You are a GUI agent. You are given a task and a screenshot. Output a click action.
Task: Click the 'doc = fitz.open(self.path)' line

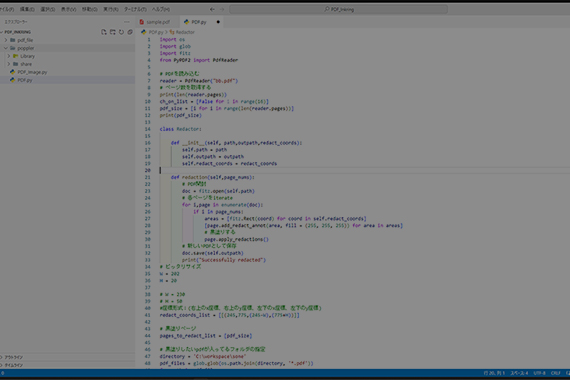coord(218,191)
